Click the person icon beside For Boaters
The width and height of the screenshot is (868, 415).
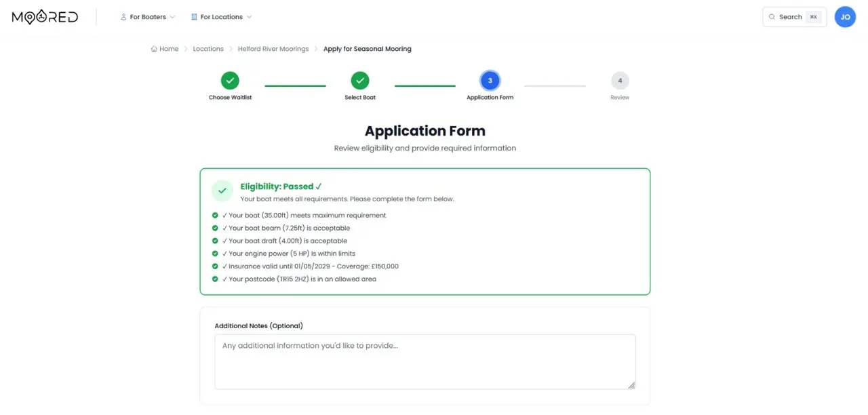[123, 16]
